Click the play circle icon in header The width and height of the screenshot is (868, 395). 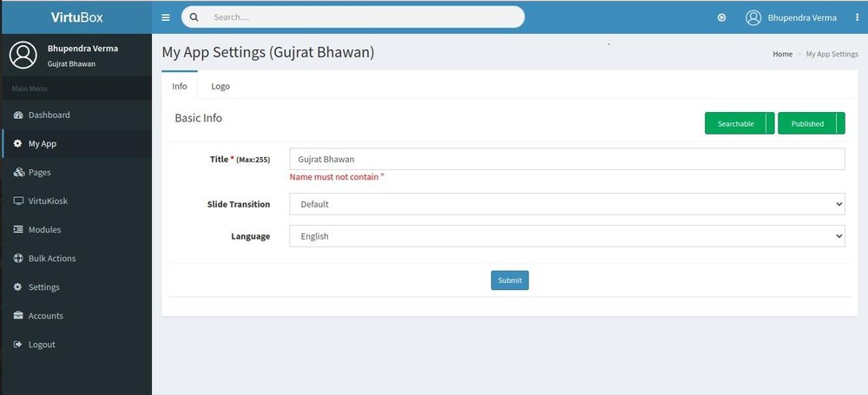722,17
